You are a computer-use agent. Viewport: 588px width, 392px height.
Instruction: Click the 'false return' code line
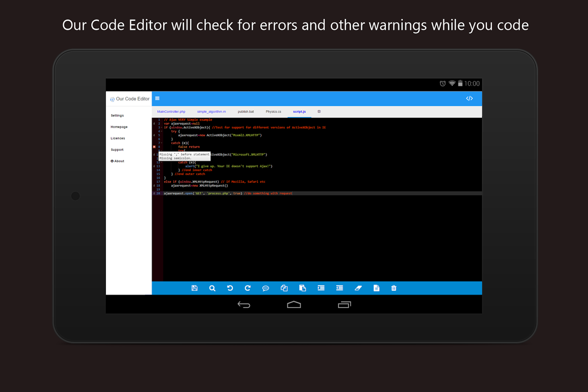189,147
